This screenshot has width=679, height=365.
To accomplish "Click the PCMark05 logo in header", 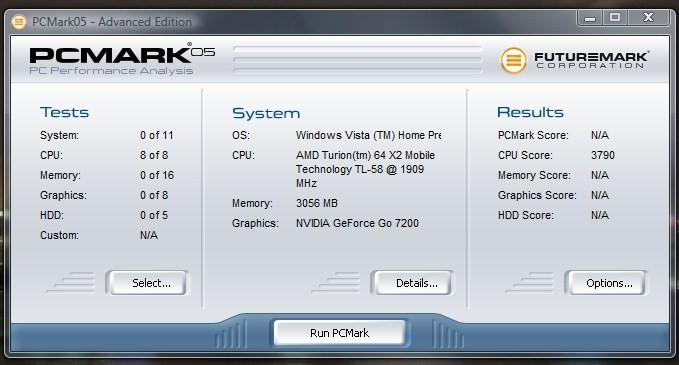I will click(x=122, y=59).
